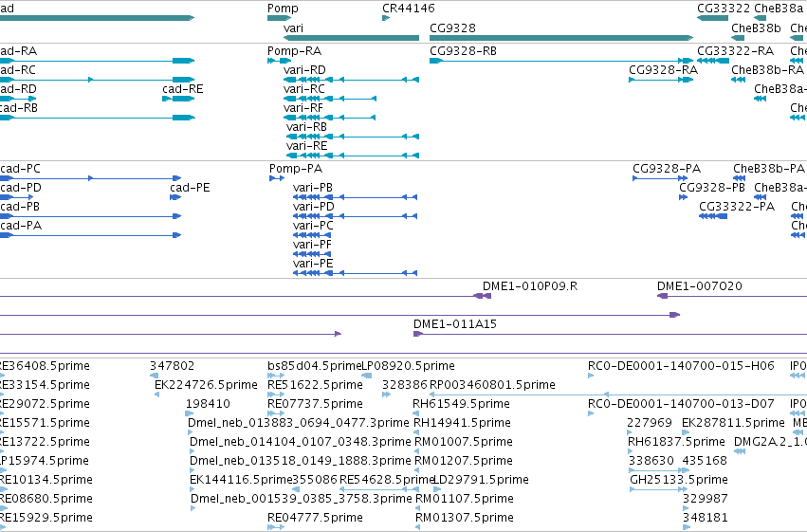Click the vari-RB transcript label
Viewport: 807px width, 532px height.
(x=306, y=127)
